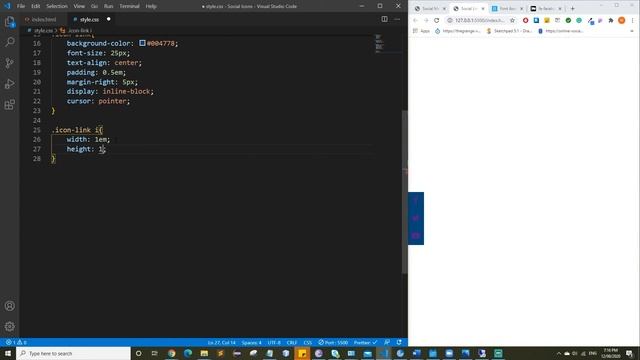Image resolution: width=640 pixels, height=360 pixels.
Task: Open the Accounts menu in activity bar
Action: pyautogui.click(x=10, y=306)
